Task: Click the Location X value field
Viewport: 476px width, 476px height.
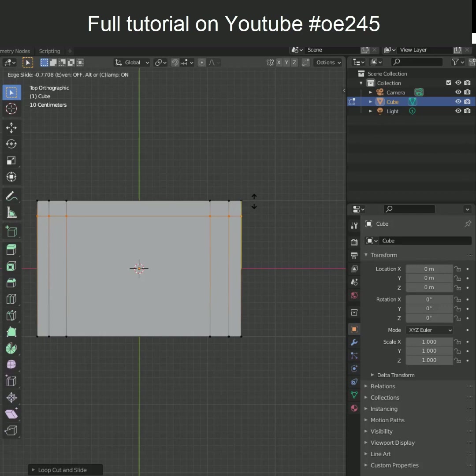Action: [429, 269]
